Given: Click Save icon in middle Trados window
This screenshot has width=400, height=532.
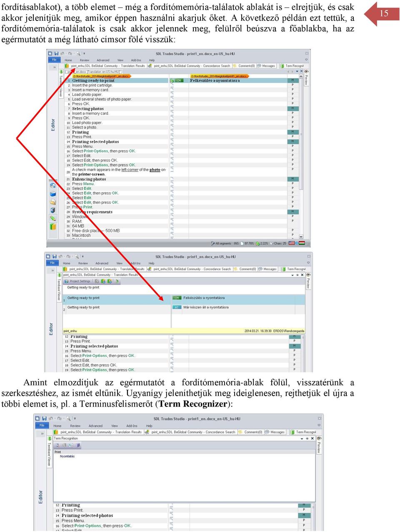Looking at the screenshot, I should click(x=55, y=256).
